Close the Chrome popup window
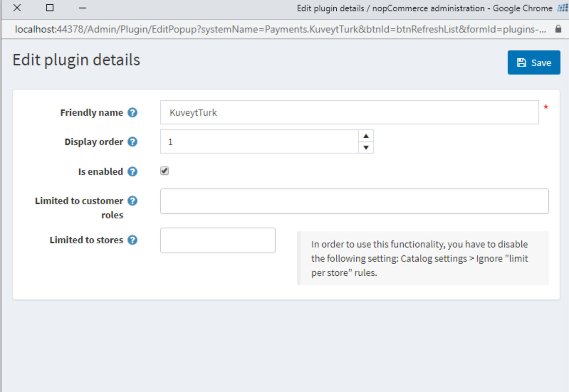 tap(17, 8)
